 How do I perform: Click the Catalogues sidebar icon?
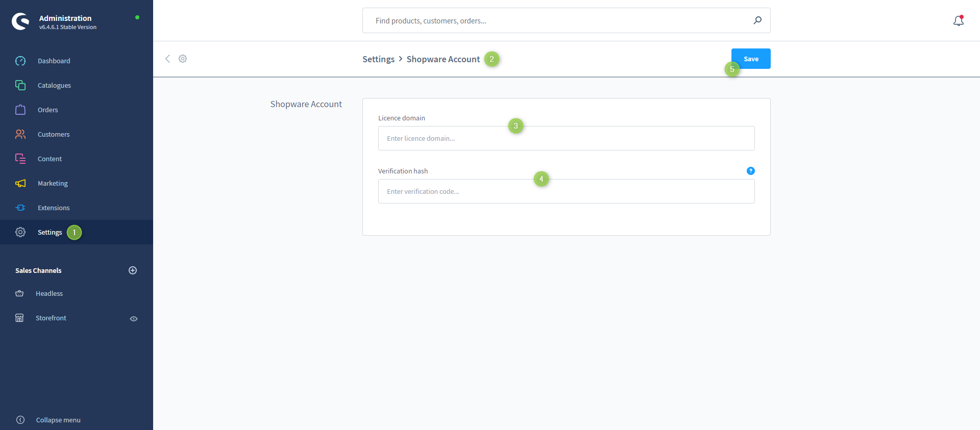point(20,85)
